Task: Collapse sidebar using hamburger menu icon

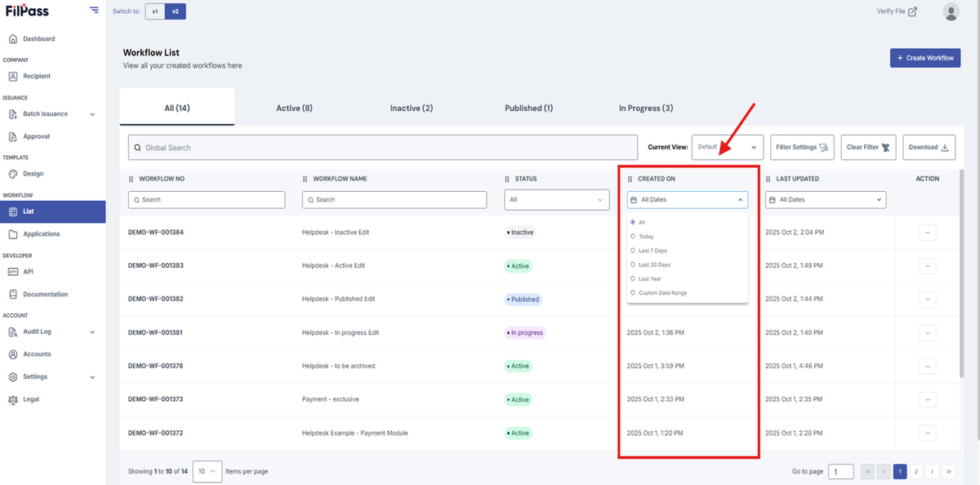Action: 95,11
